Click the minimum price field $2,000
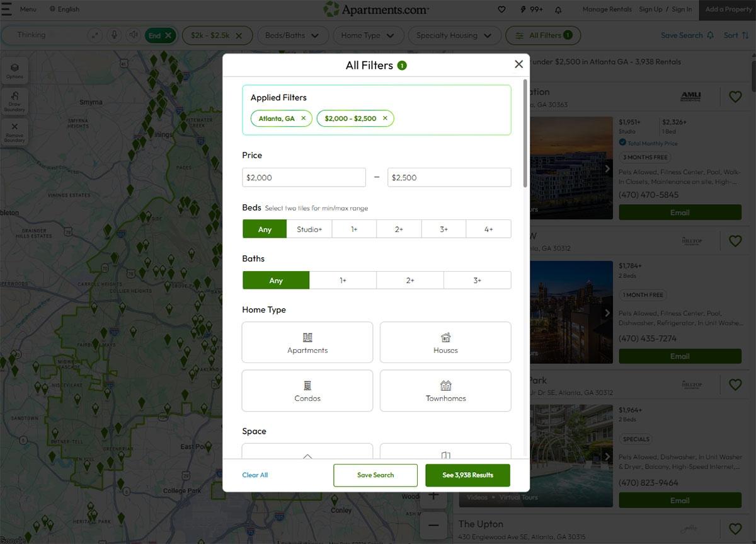756x544 pixels. click(x=304, y=178)
